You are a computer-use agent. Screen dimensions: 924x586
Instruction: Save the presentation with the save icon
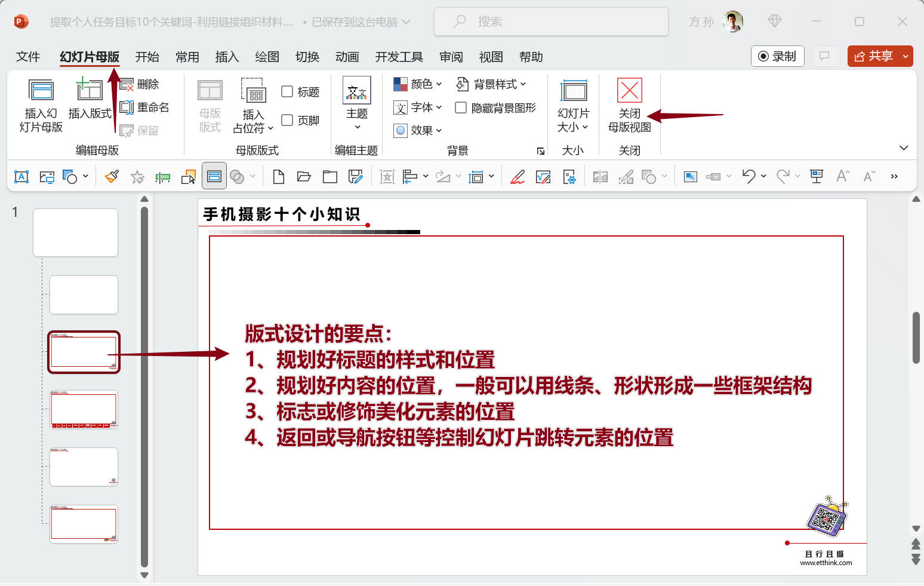[356, 176]
